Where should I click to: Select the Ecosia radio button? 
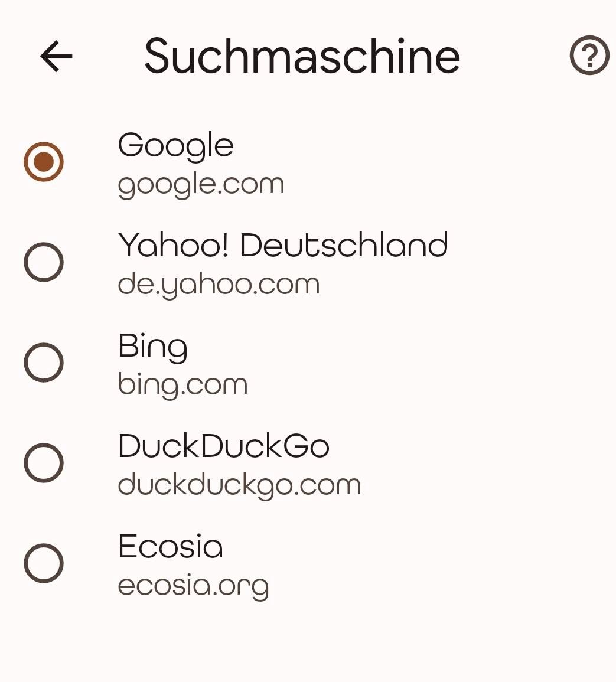click(44, 563)
